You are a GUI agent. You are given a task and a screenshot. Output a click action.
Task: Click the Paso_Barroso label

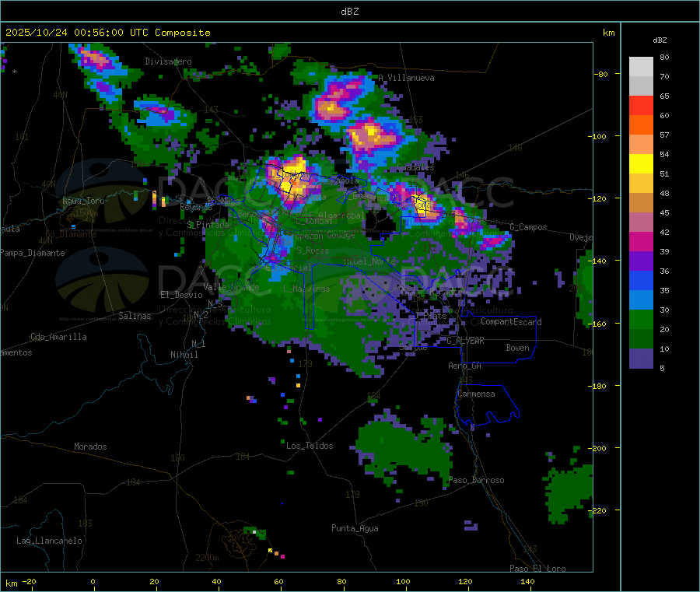476,480
